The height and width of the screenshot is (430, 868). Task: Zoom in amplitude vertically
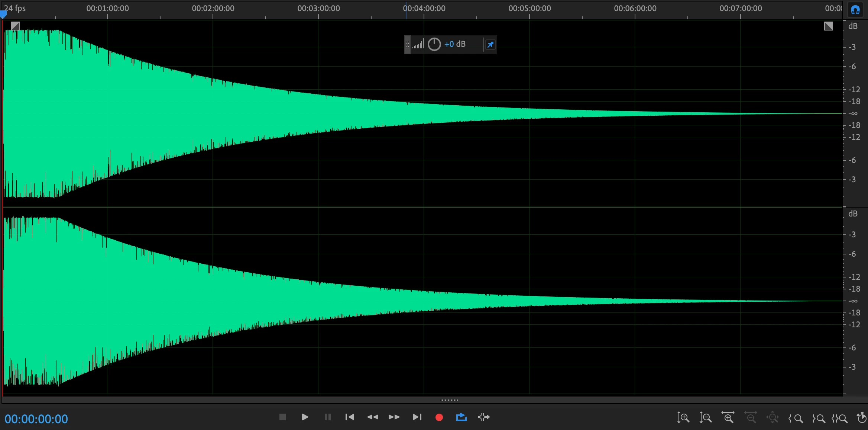click(683, 418)
